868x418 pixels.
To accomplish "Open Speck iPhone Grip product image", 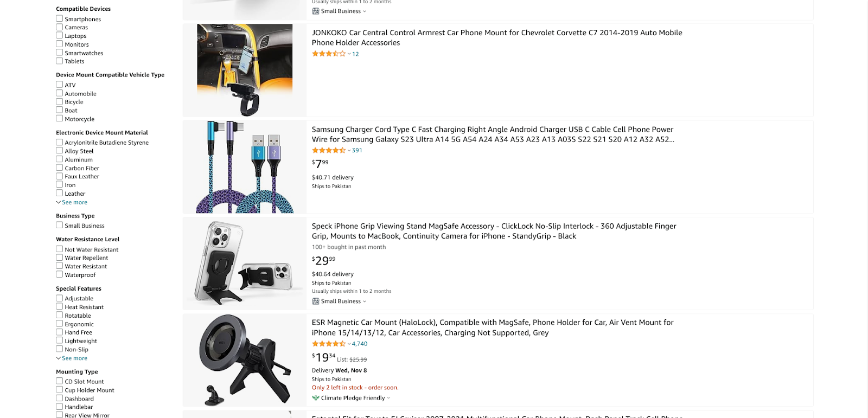I will [245, 263].
